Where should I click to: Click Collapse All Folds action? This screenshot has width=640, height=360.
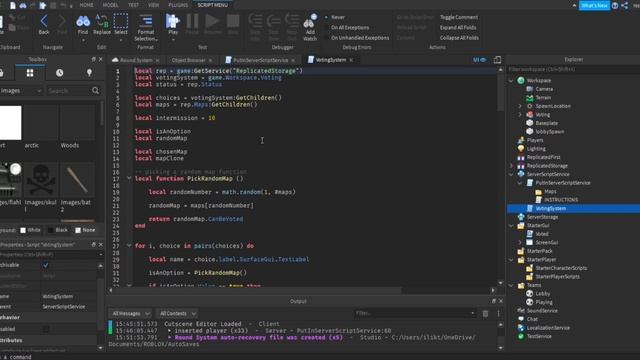(x=459, y=38)
